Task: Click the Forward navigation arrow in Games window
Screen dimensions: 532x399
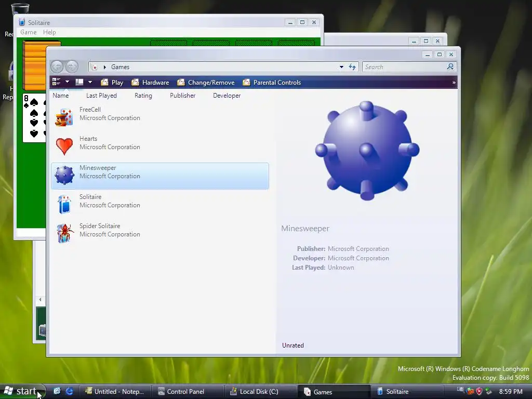Action: (72, 67)
